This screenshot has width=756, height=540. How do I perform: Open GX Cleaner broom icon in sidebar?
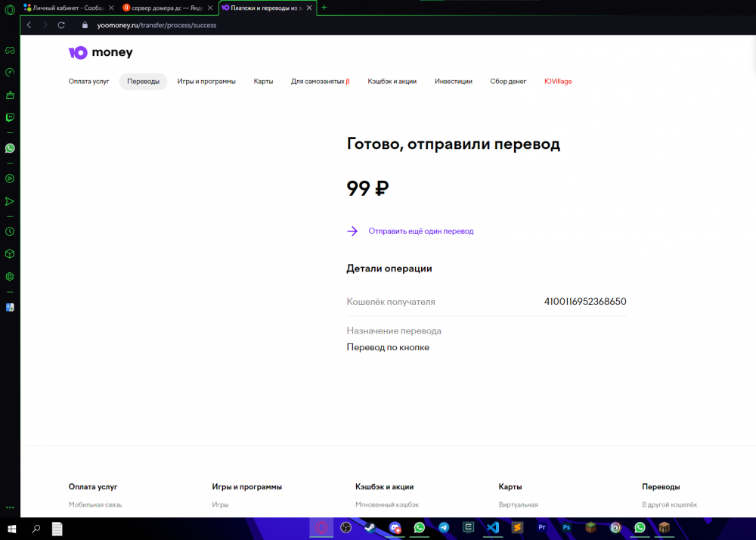(10, 95)
